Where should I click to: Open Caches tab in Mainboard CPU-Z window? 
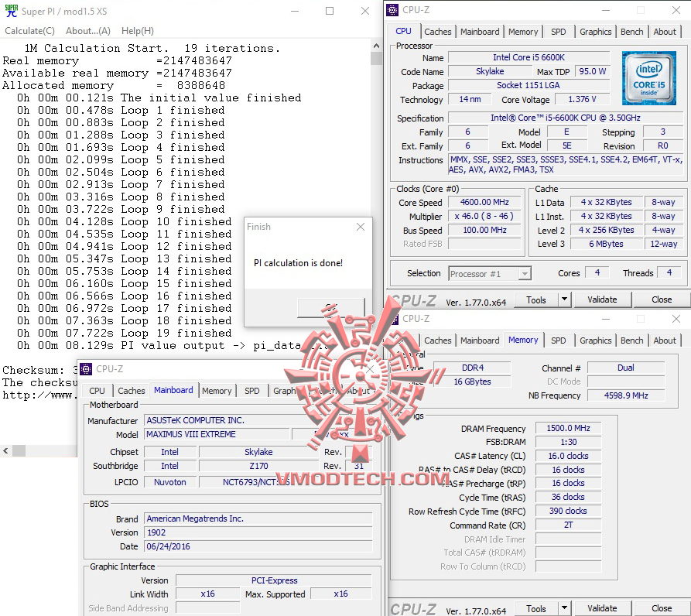point(132,391)
